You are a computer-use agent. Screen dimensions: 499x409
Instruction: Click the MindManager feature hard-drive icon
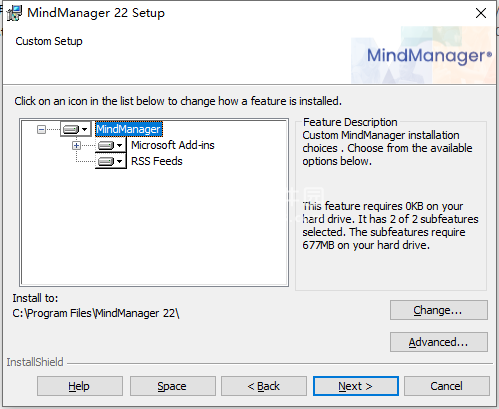click(71, 129)
